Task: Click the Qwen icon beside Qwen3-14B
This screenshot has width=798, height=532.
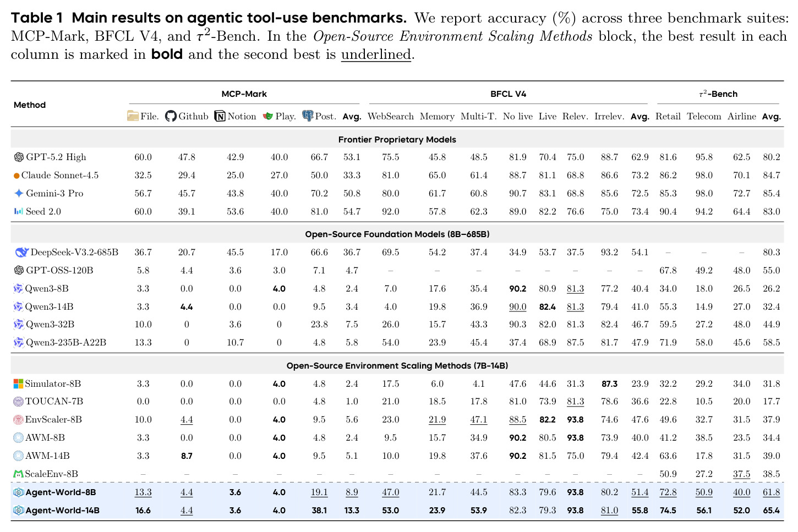Action: 18,307
